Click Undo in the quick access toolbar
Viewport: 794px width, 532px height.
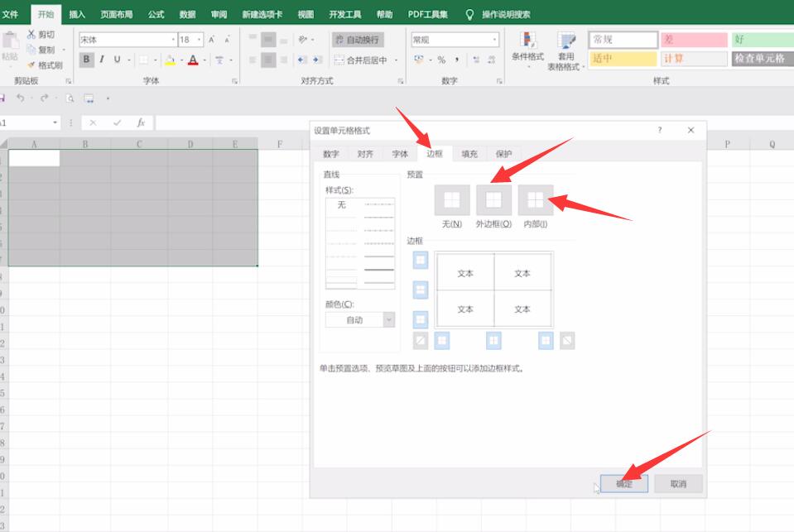20,98
